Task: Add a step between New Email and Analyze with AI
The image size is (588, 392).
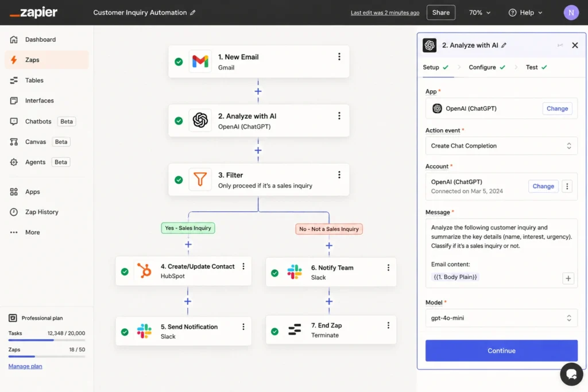Action: pyautogui.click(x=258, y=91)
